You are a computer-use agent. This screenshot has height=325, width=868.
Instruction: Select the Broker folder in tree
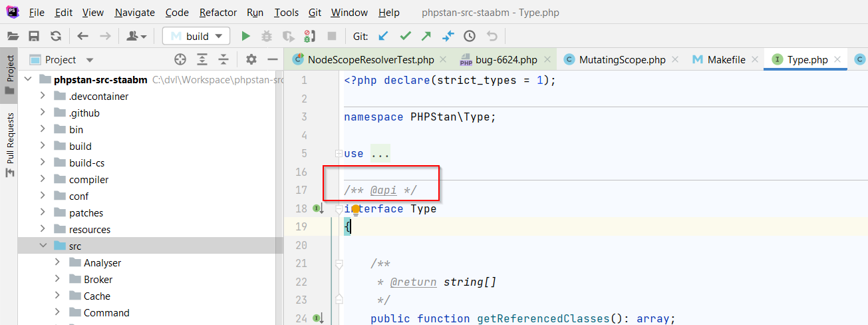pos(98,279)
